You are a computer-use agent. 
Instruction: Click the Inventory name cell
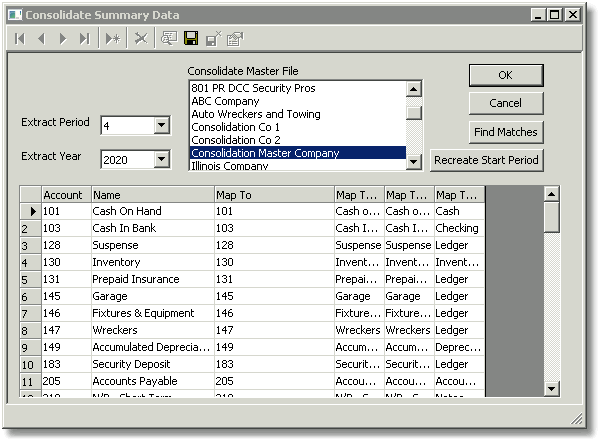(x=153, y=262)
